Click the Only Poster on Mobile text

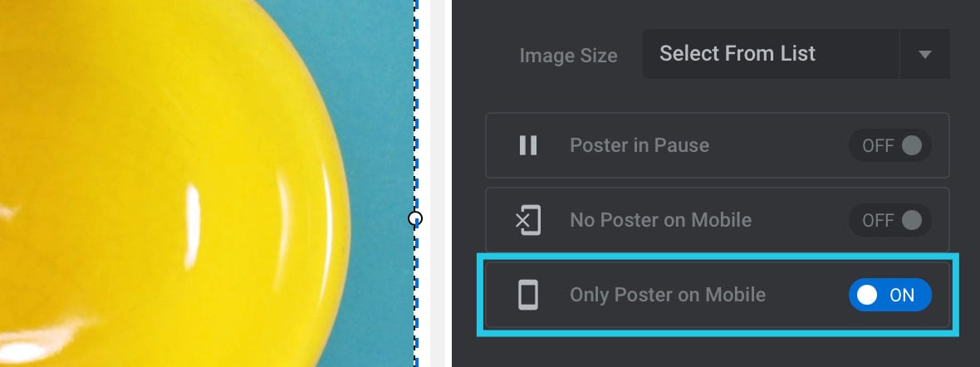pyautogui.click(x=668, y=295)
